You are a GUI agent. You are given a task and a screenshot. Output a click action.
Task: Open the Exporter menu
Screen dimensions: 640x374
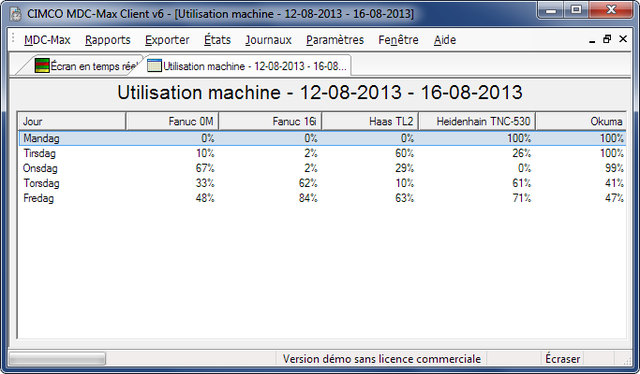pos(167,40)
